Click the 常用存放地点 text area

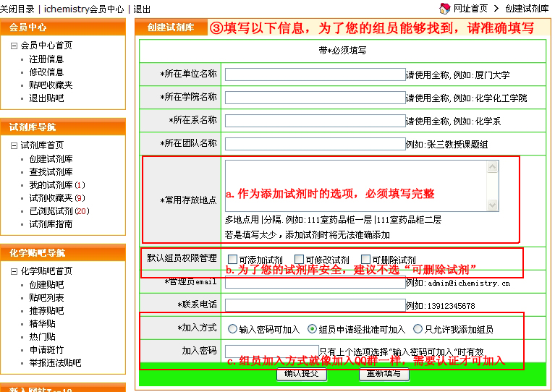click(x=355, y=185)
